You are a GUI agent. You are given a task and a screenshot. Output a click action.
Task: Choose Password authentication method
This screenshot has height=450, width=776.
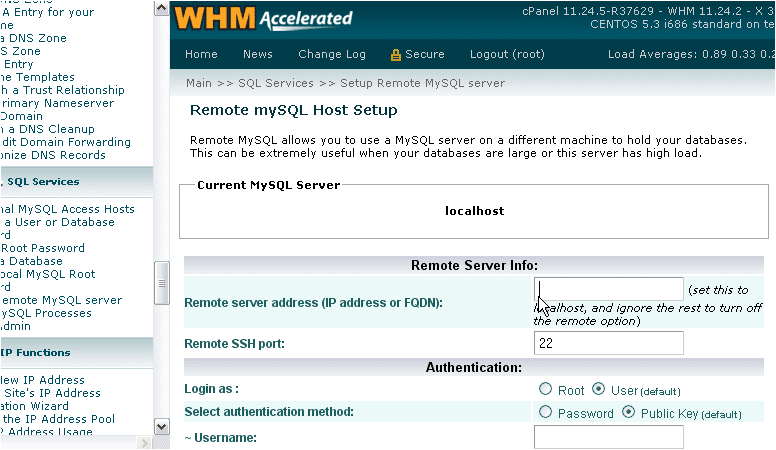pyautogui.click(x=545, y=412)
